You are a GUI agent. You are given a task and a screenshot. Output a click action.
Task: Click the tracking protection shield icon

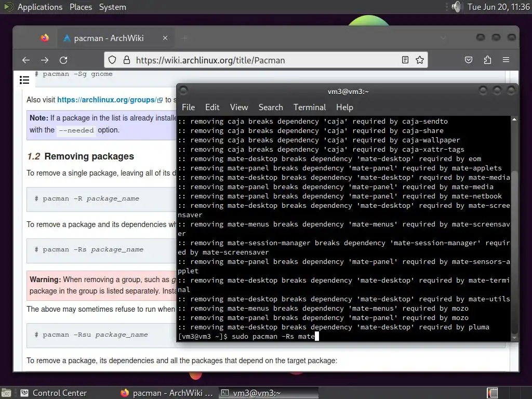[112, 60]
